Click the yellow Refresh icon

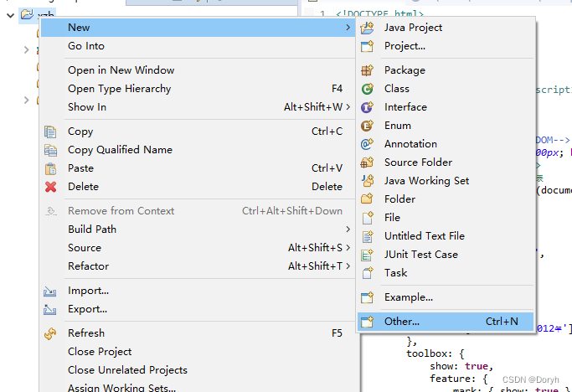50,333
